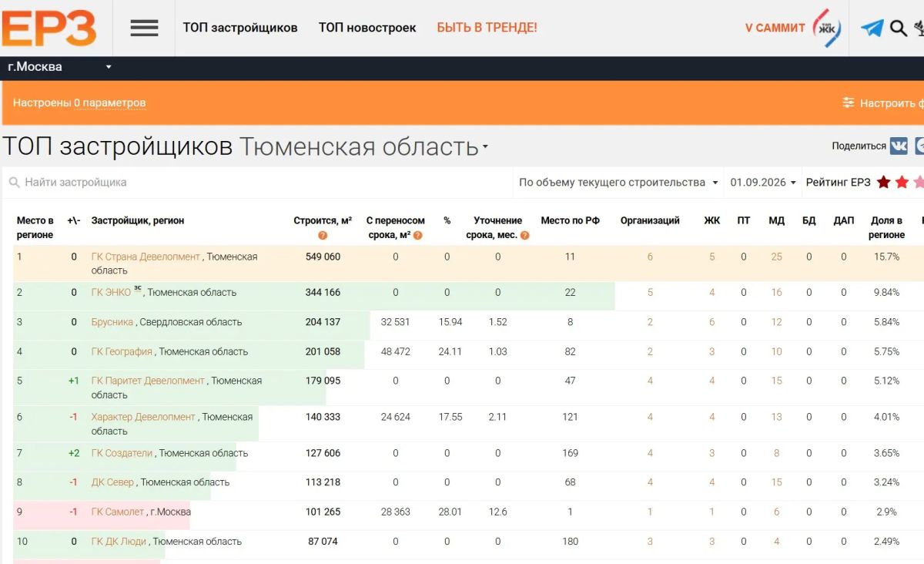
Task: Expand the Тюменская область region selector
Action: pyautogui.click(x=364, y=146)
